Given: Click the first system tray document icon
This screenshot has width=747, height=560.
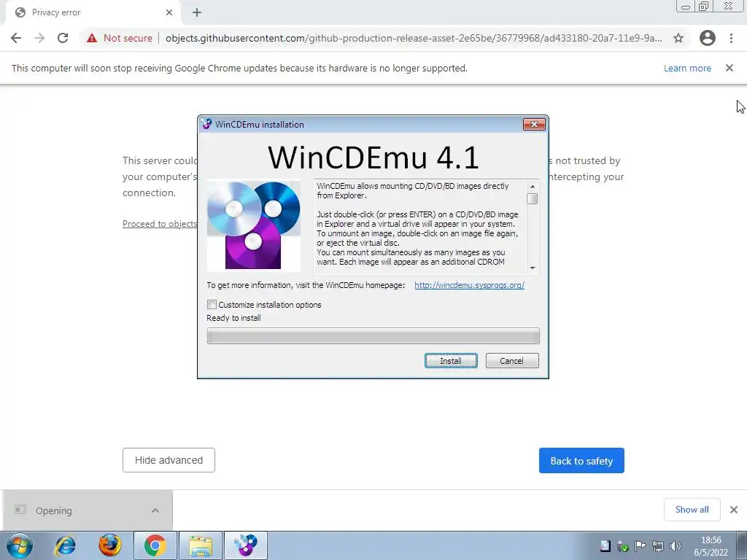Looking at the screenshot, I should click(x=605, y=546).
